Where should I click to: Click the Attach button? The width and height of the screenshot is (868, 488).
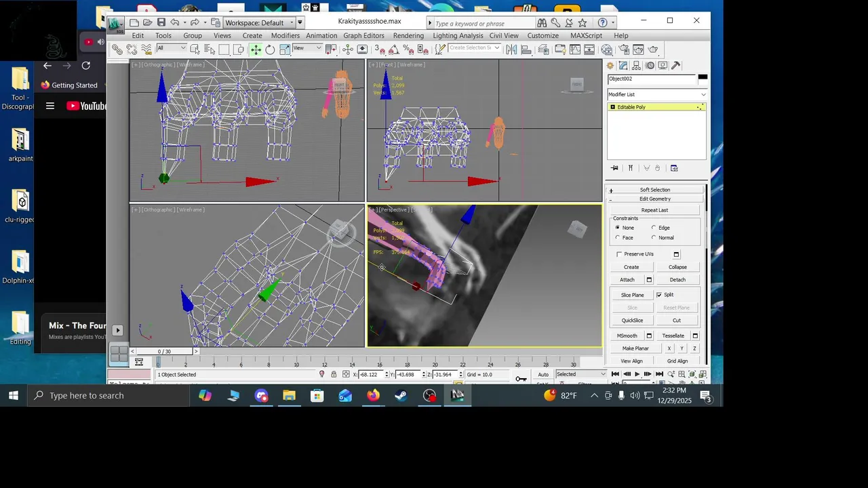click(x=627, y=280)
